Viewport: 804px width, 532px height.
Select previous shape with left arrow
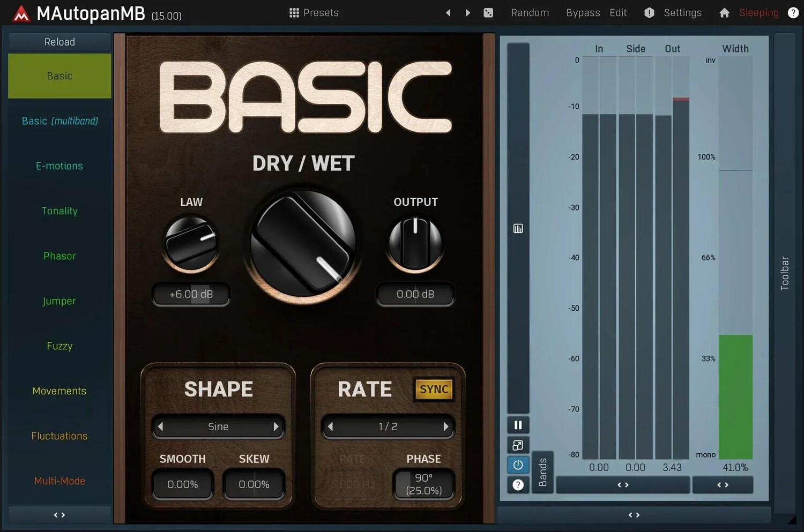160,426
